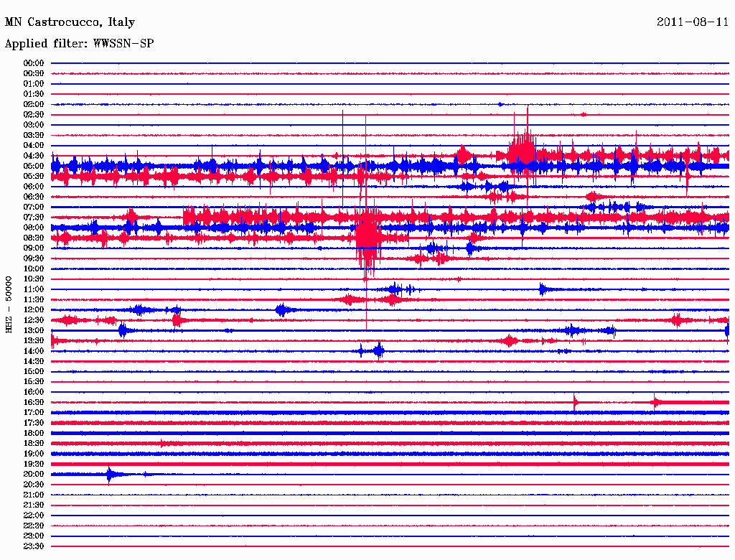Click the 01:30 time label
Image resolution: width=735 pixels, height=560 pixels.
[x=34, y=94]
